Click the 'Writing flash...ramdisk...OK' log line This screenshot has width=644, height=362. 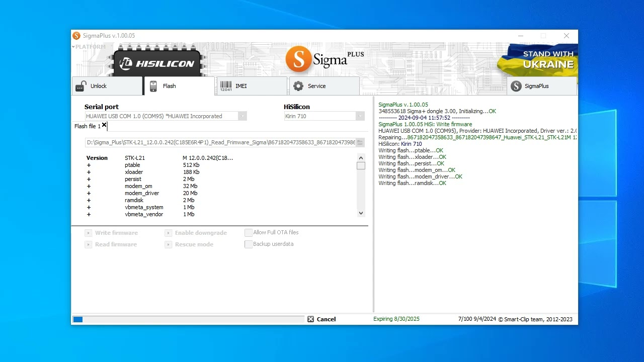(x=412, y=183)
